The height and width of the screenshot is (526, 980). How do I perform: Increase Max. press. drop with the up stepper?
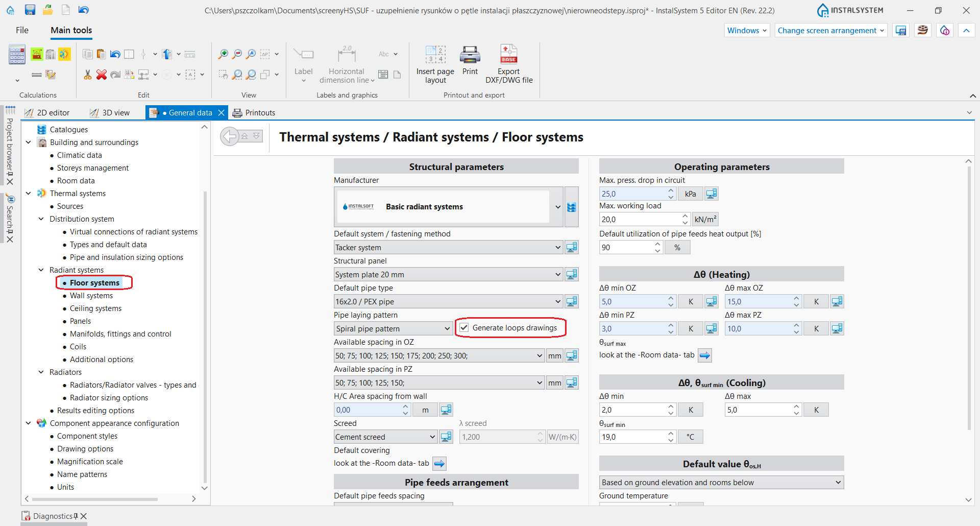[x=670, y=190]
